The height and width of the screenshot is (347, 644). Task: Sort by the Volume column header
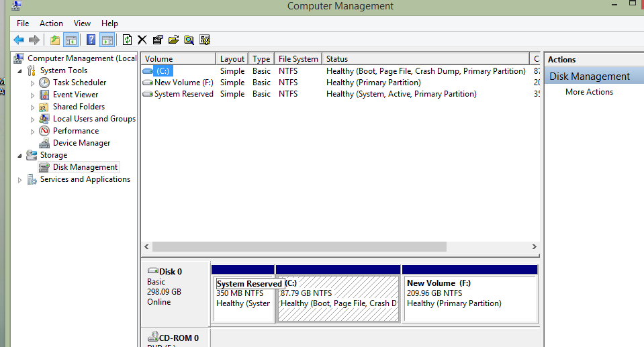pyautogui.click(x=178, y=58)
